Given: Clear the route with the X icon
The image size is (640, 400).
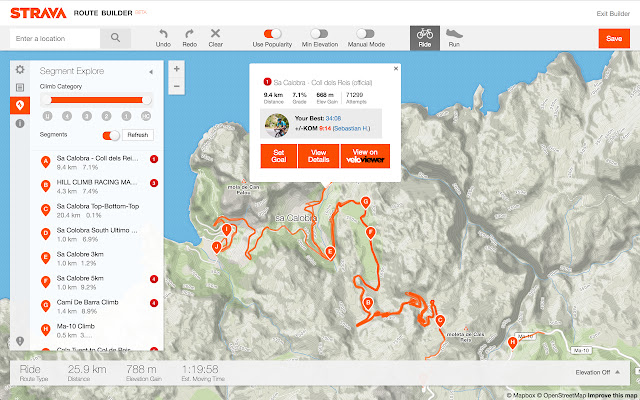Looking at the screenshot, I should point(216,38).
